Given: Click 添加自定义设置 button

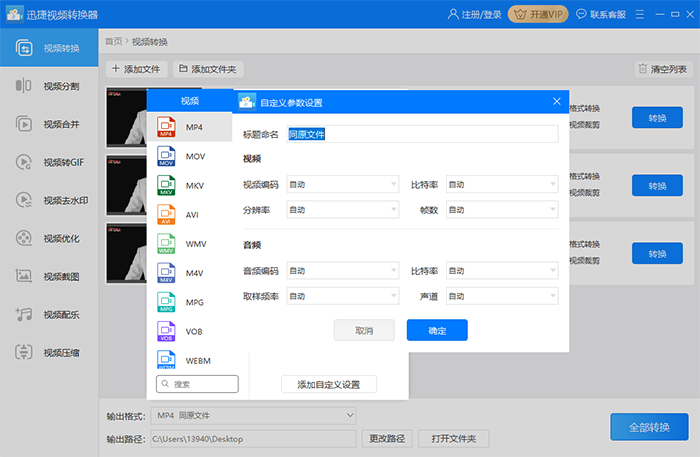Looking at the screenshot, I should [x=329, y=384].
